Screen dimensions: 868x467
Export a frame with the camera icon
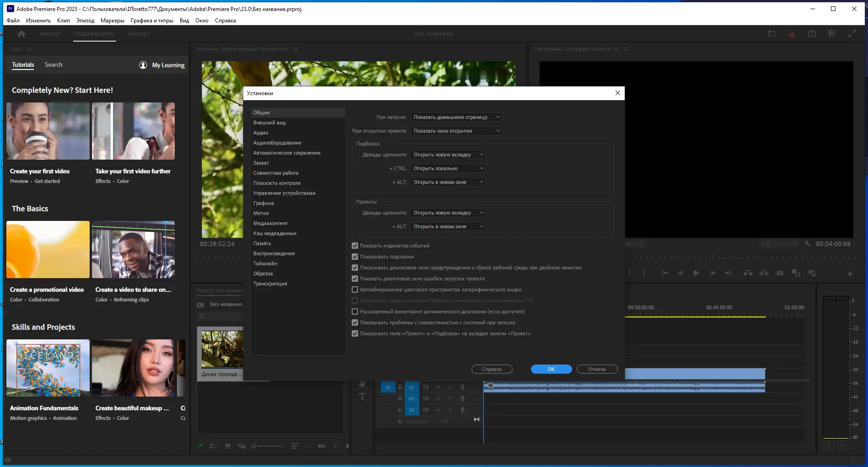pyautogui.click(x=780, y=273)
